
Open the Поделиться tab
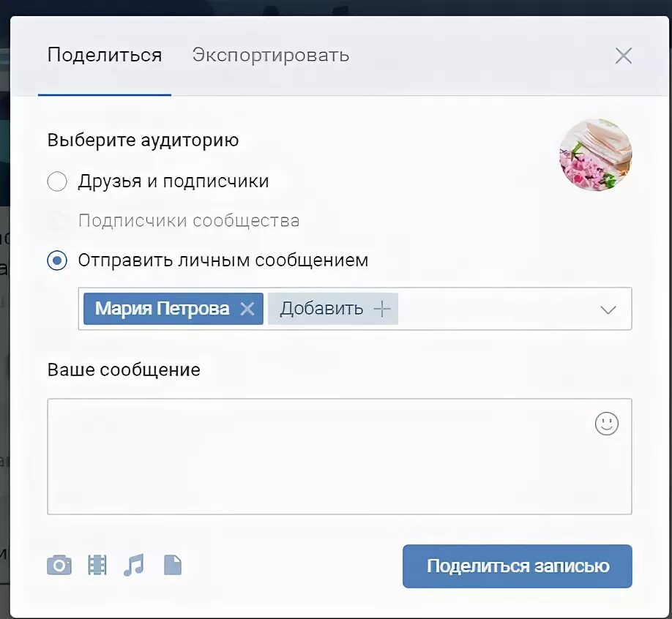pos(105,56)
